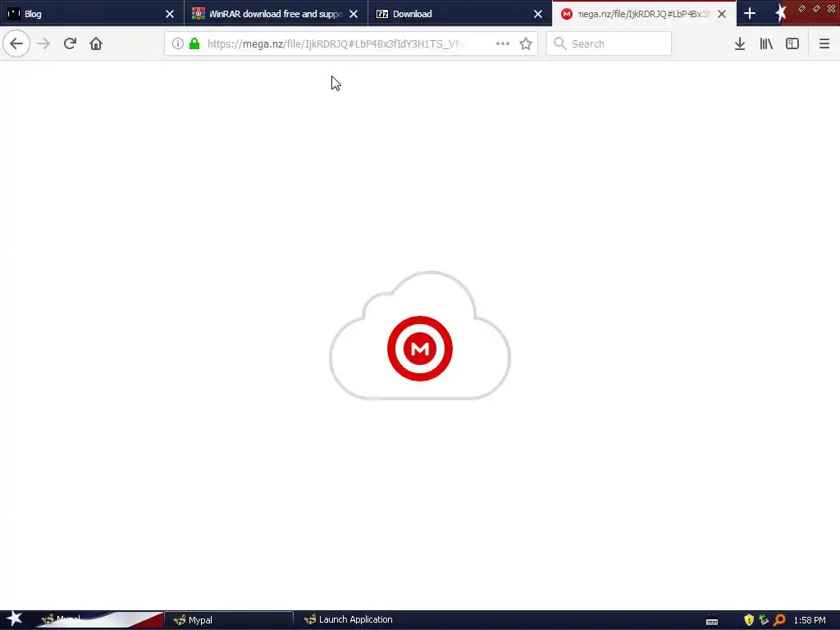Open the orange magnifier tray icon
This screenshot has height=630, width=840.
click(779, 620)
